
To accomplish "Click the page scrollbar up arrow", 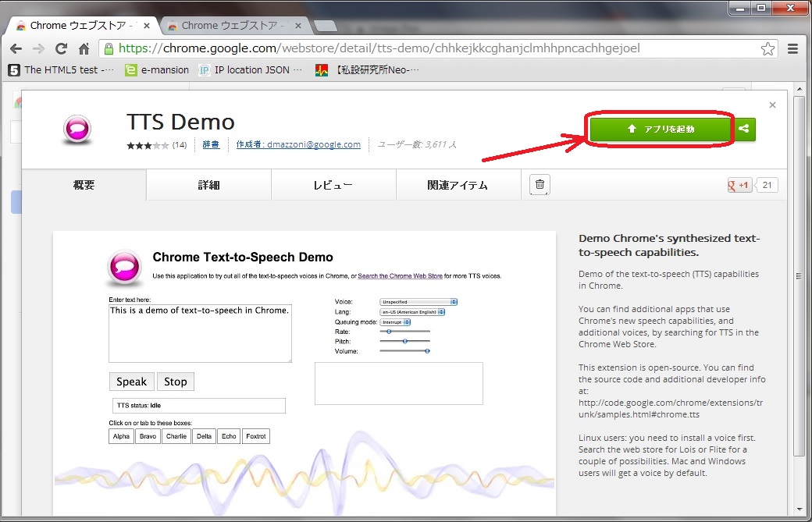I will [800, 90].
